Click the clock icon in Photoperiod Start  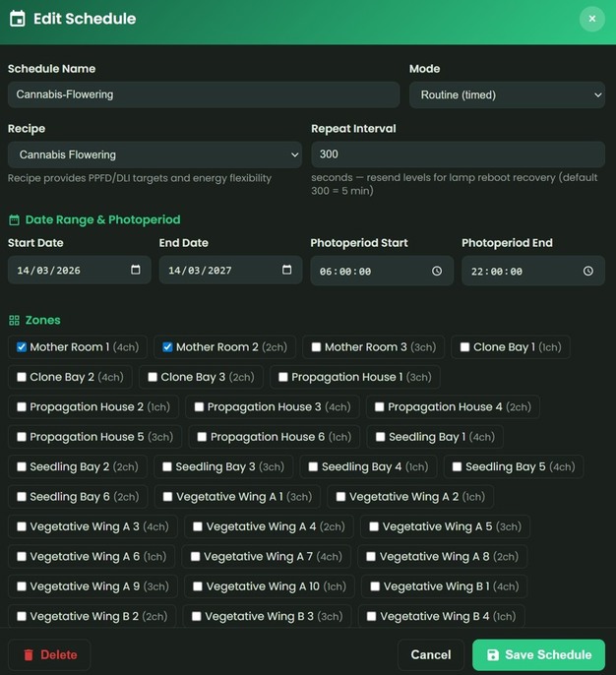(437, 271)
